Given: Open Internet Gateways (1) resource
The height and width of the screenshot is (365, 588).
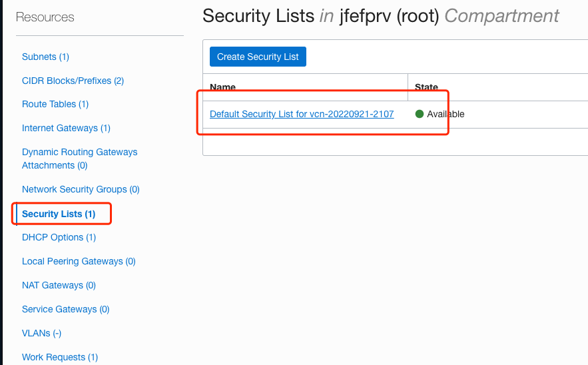Looking at the screenshot, I should tap(66, 128).
